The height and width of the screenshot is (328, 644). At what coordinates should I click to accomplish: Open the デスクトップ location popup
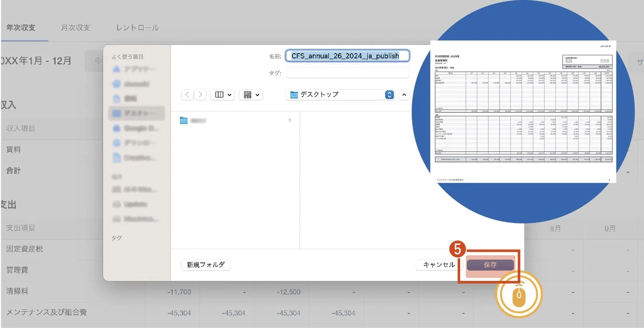coord(340,95)
